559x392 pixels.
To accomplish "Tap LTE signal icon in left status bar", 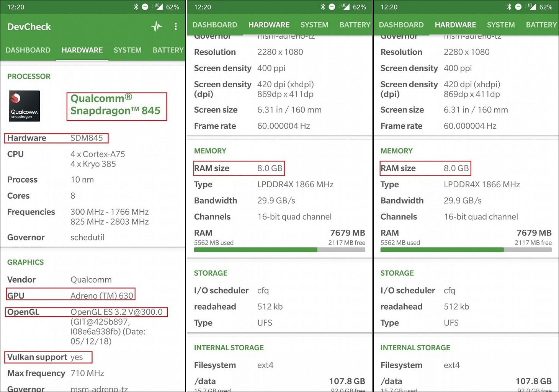I will click(158, 7).
